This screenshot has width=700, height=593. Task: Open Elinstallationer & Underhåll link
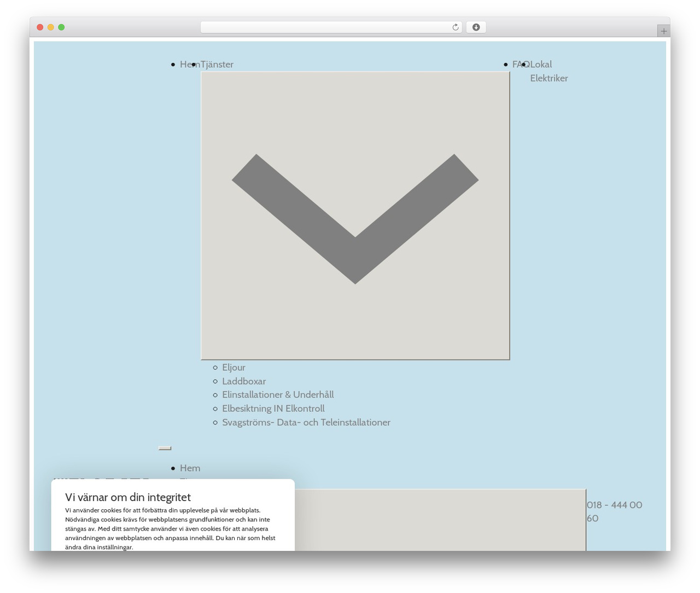278,394
